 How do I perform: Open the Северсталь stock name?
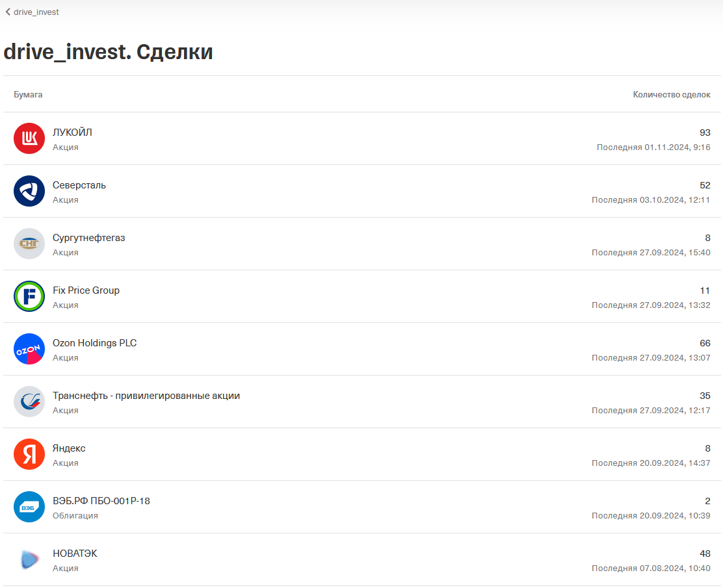click(79, 185)
